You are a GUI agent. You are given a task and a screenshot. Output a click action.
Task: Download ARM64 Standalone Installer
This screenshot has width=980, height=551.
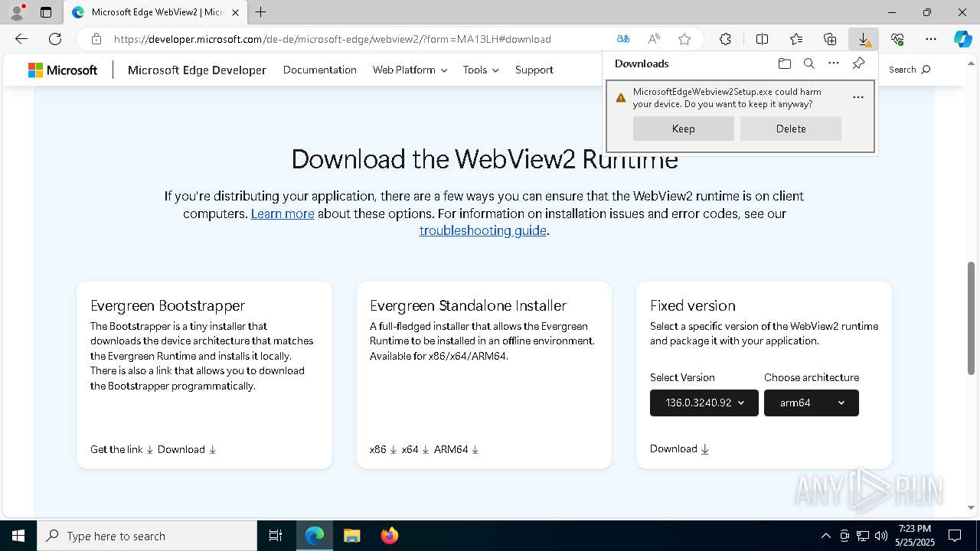[456, 449]
